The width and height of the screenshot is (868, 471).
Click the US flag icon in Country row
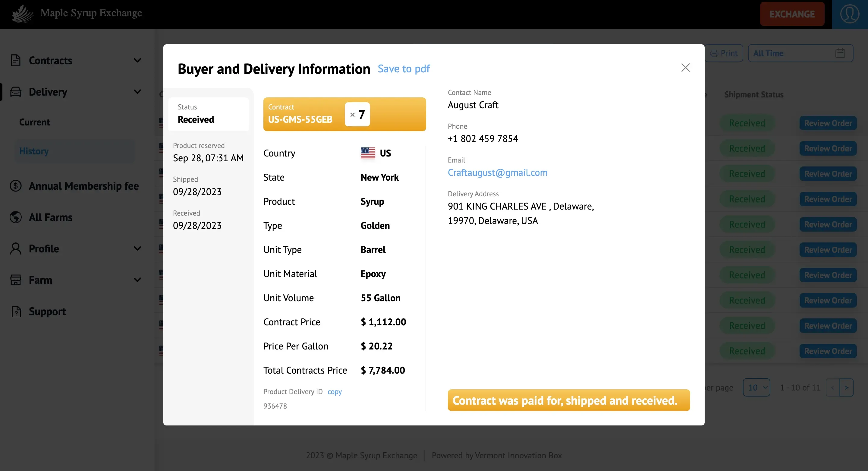coord(368,153)
